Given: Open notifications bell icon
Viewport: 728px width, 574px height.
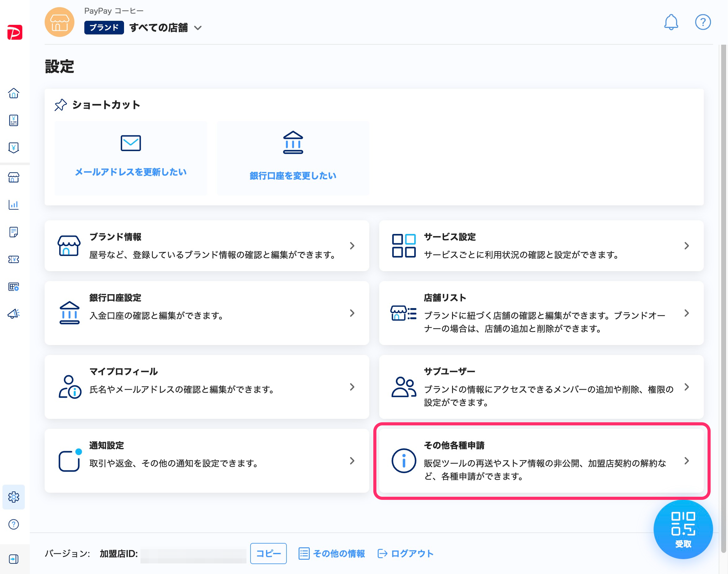Looking at the screenshot, I should tap(671, 22).
